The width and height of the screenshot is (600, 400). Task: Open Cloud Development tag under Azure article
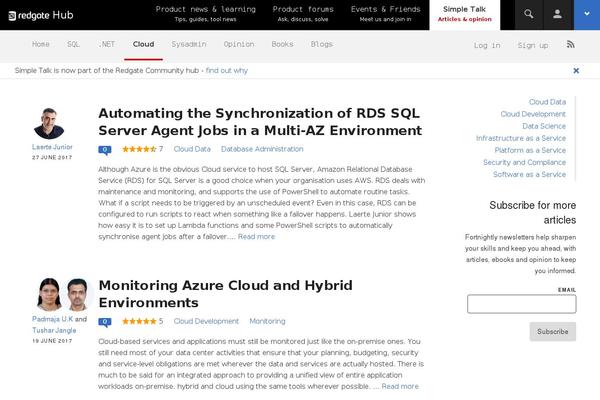pyautogui.click(x=206, y=321)
